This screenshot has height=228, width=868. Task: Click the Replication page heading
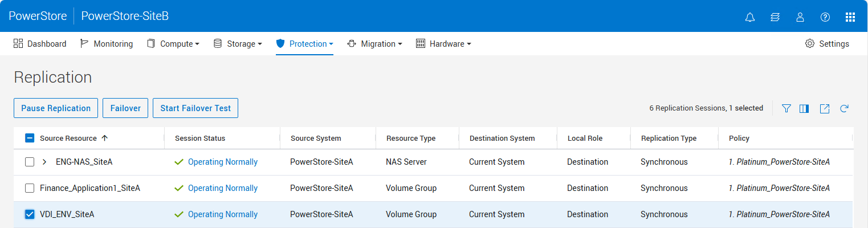(53, 78)
